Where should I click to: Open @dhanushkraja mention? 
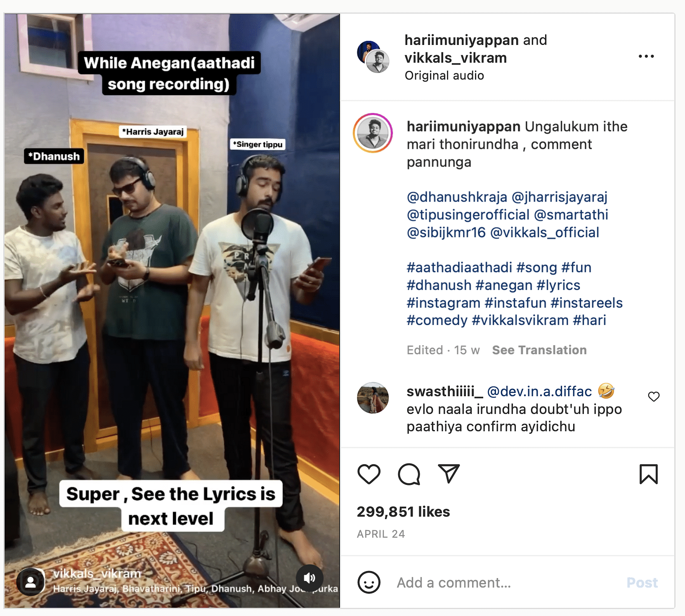pos(457,197)
